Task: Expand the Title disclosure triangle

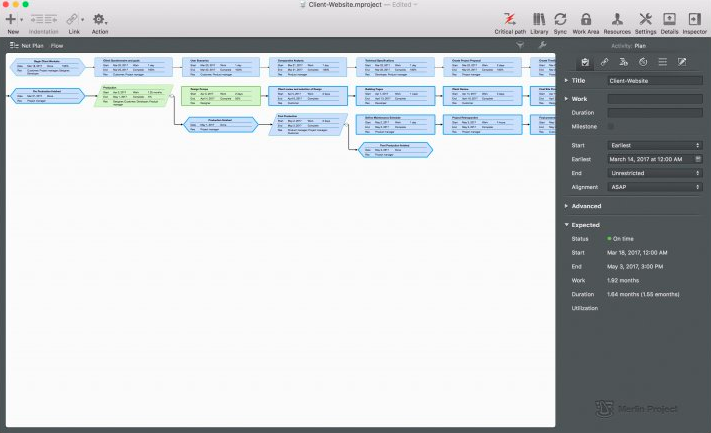Action: pyautogui.click(x=566, y=80)
